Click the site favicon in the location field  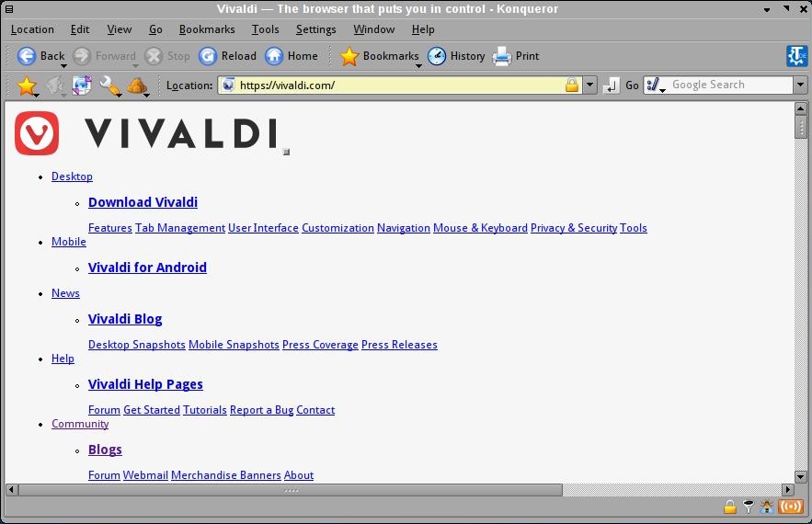click(x=228, y=85)
